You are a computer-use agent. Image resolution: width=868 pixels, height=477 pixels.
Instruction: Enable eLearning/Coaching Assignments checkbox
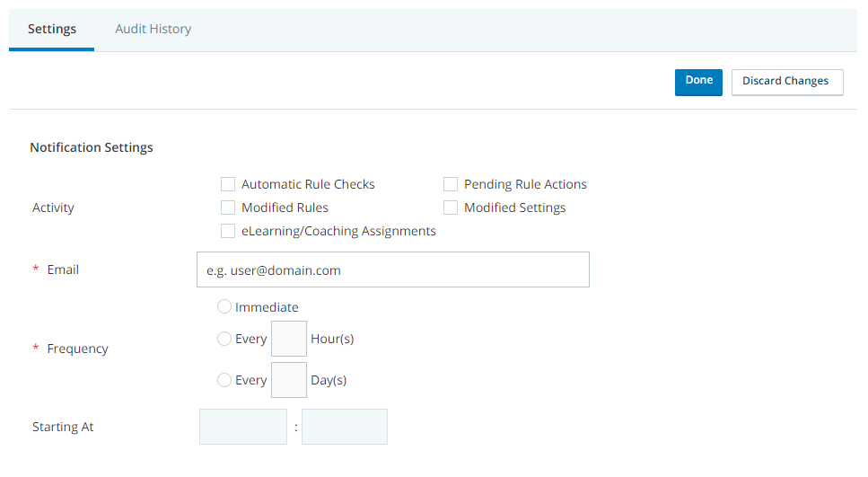[x=227, y=231]
